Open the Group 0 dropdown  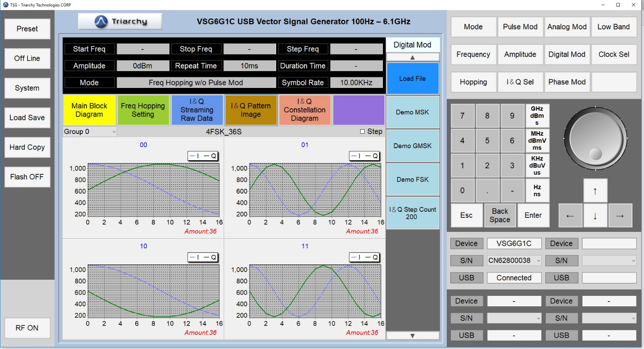tap(90, 132)
